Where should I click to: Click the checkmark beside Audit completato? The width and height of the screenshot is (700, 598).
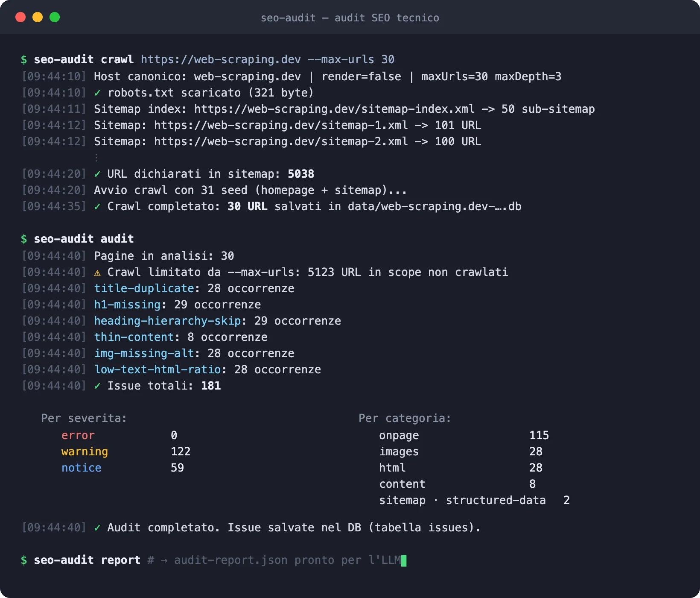[x=97, y=528]
